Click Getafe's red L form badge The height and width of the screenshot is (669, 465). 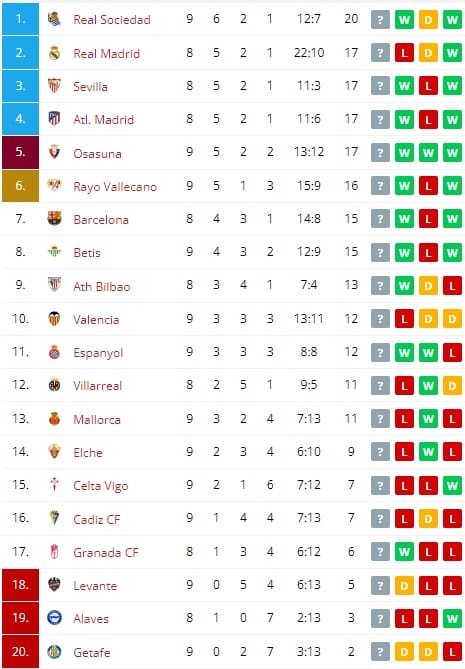(452, 652)
